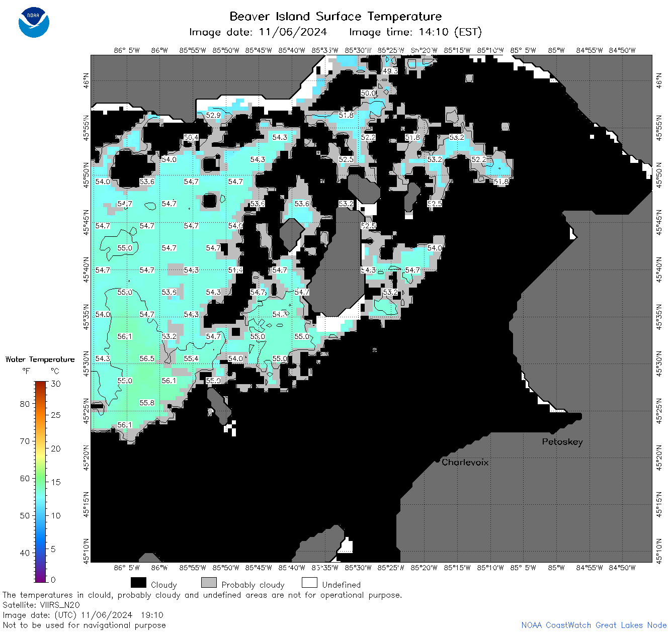Click the "Beaver Island Surface Temperature" title
The image size is (672, 633).
(335, 16)
